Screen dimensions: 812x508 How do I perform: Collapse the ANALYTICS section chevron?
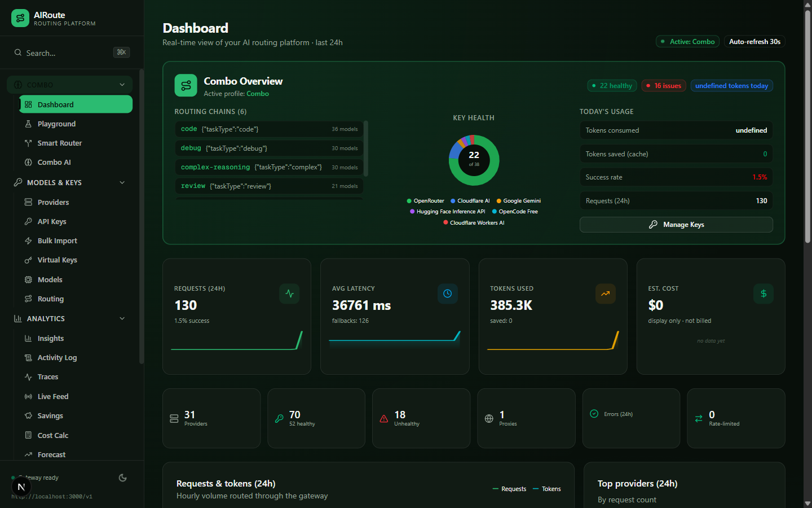tap(122, 318)
